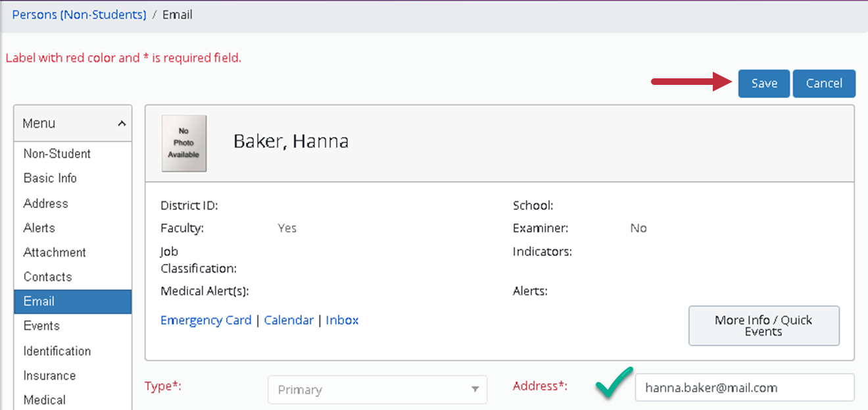Open the Calendar link
Screen dimensions: 868x410
(x=289, y=320)
